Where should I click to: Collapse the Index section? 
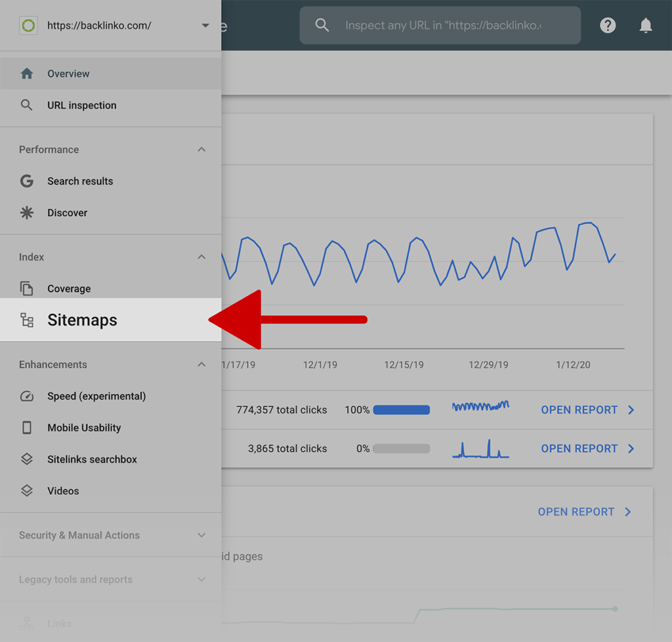201,257
